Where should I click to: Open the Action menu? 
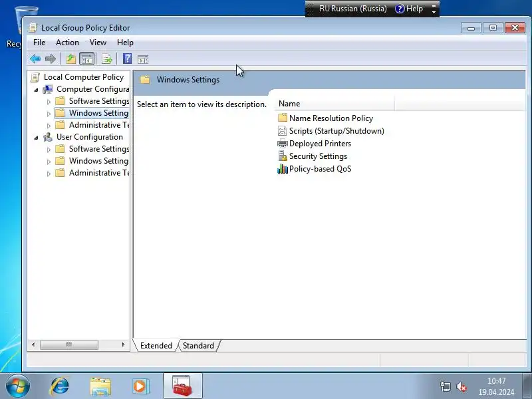pyautogui.click(x=67, y=43)
